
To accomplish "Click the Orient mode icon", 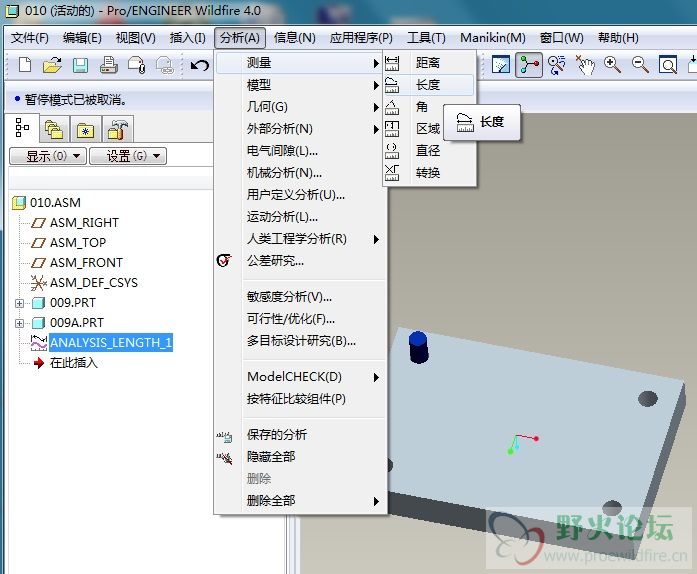I will click(x=557, y=65).
